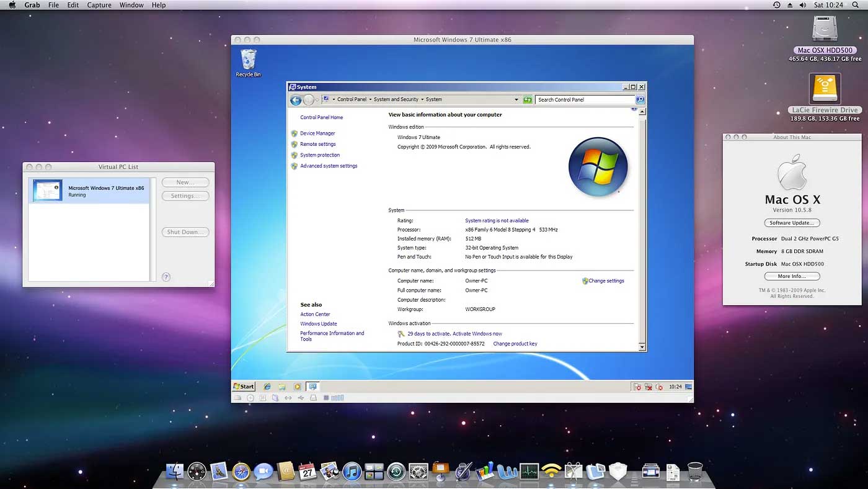Open the Window menu in menu bar
The height and width of the screenshot is (489, 868).
[x=131, y=5]
